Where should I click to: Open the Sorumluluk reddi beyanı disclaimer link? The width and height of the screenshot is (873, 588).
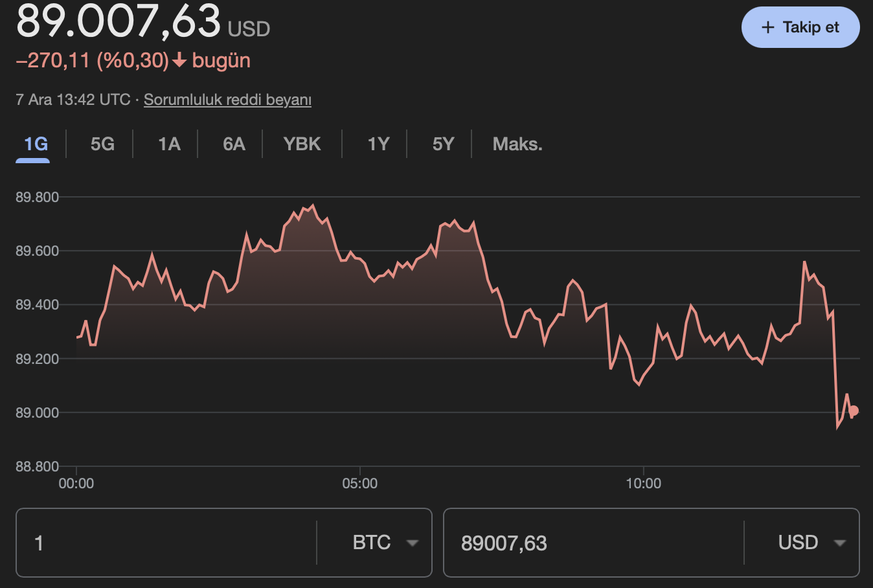tap(227, 100)
